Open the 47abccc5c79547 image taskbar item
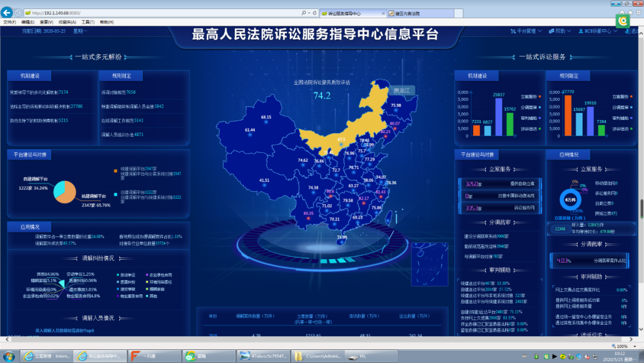Screen dimensions: 644x363 click(x=264, y=356)
